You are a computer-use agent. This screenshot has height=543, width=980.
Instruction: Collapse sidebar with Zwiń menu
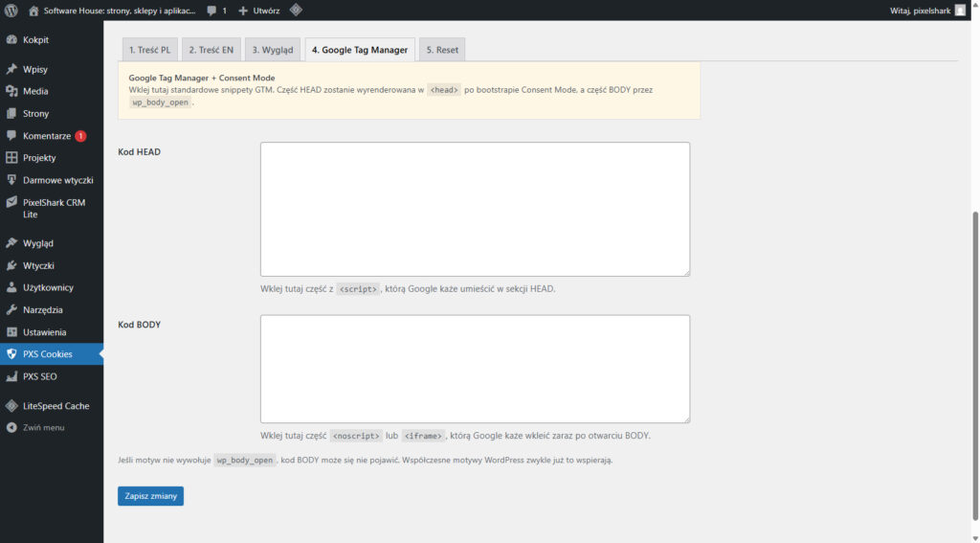[43, 428]
